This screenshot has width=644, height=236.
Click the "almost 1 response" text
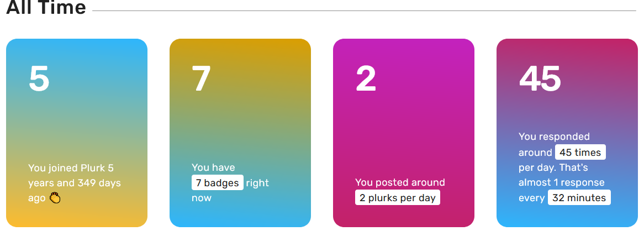562,182
